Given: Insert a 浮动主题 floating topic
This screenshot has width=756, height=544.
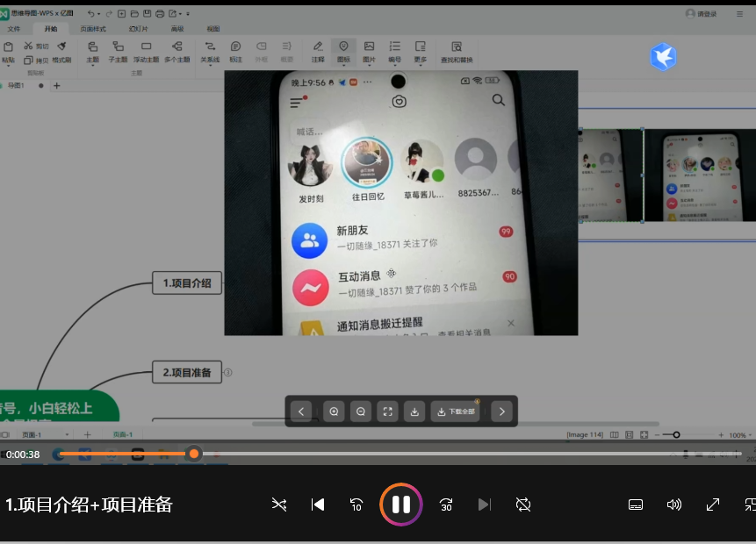Looking at the screenshot, I should pos(146,53).
